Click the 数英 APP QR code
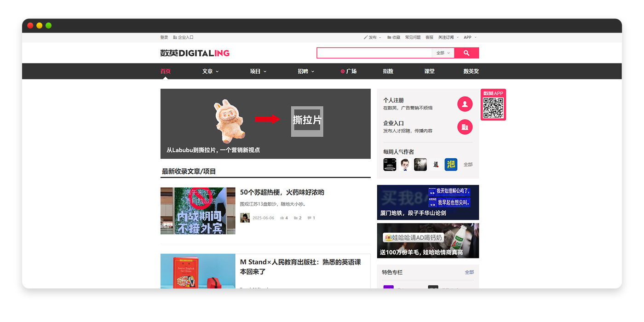The width and height of the screenshot is (644, 322). click(x=493, y=108)
